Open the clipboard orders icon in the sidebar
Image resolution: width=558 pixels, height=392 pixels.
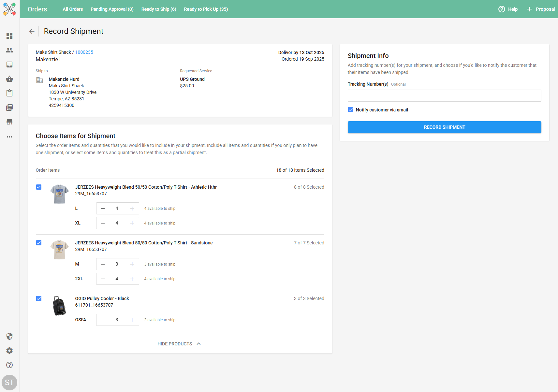pos(9,93)
